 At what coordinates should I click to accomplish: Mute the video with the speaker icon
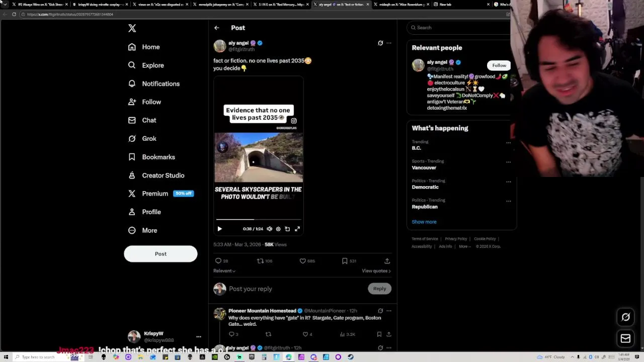click(269, 229)
